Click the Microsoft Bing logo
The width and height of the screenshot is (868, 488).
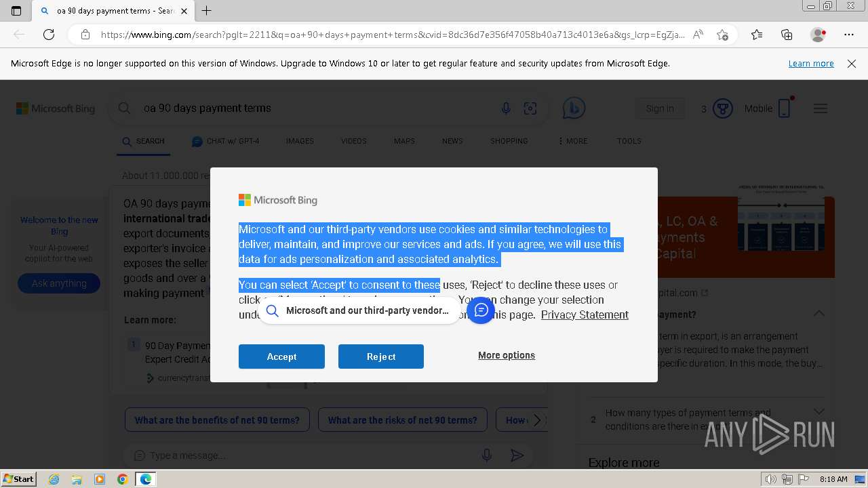tap(56, 108)
